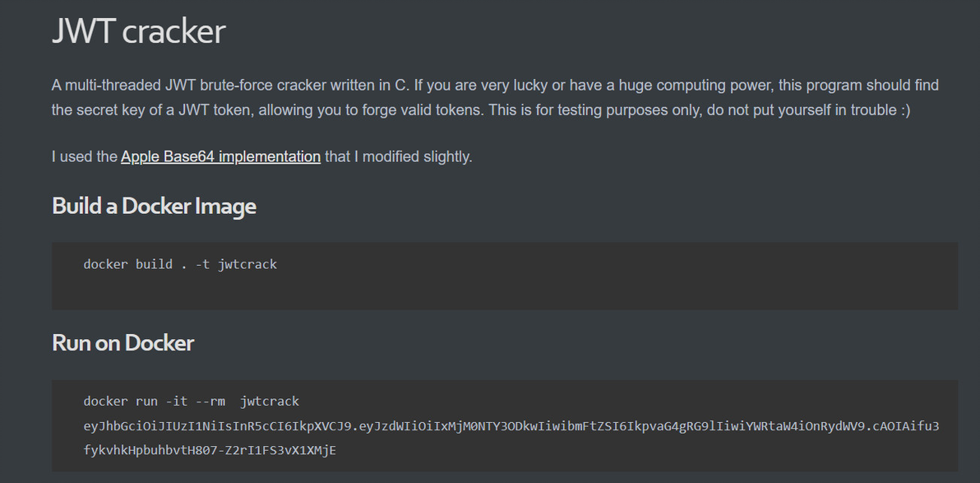Screen dimensions: 980x483
Task: Click the Build a Docker Image heading
Action: tap(154, 206)
